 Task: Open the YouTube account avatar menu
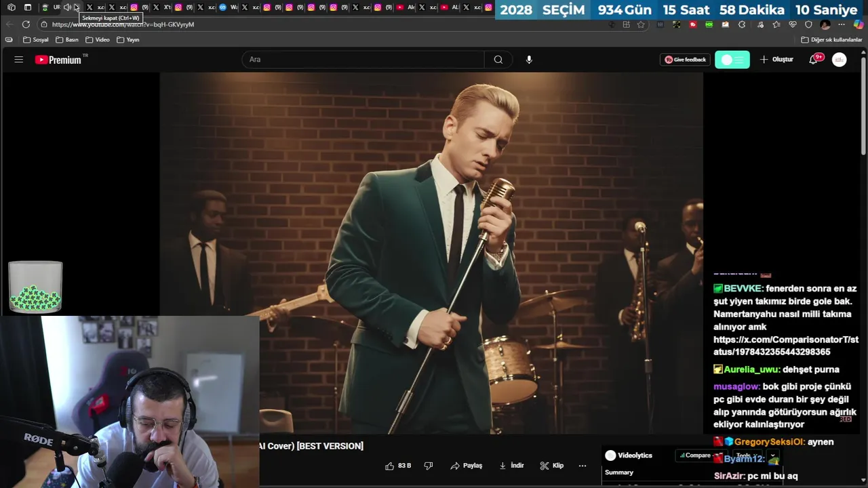point(840,60)
